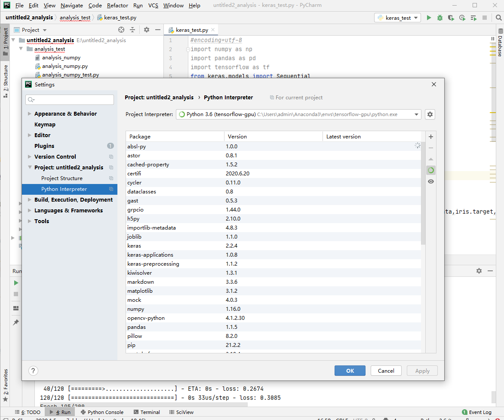504x420 pixels.
Task: Expand Version Control settings section
Action: click(x=30, y=156)
